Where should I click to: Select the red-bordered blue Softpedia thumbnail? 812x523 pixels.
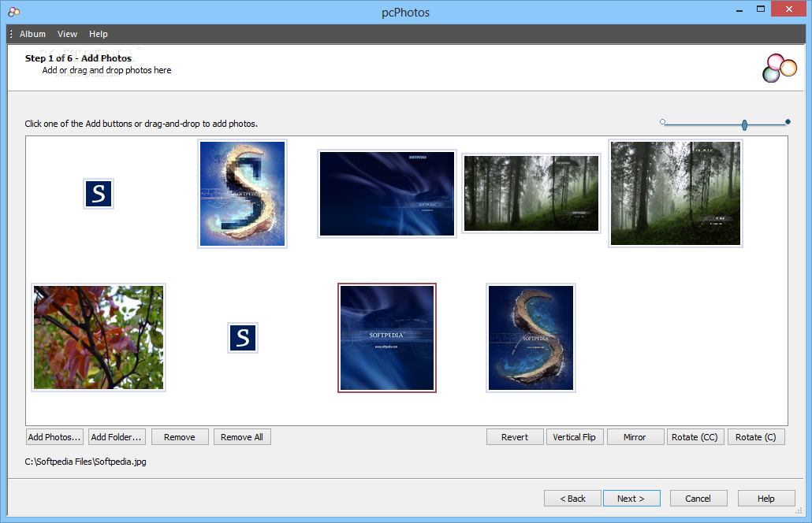(387, 338)
